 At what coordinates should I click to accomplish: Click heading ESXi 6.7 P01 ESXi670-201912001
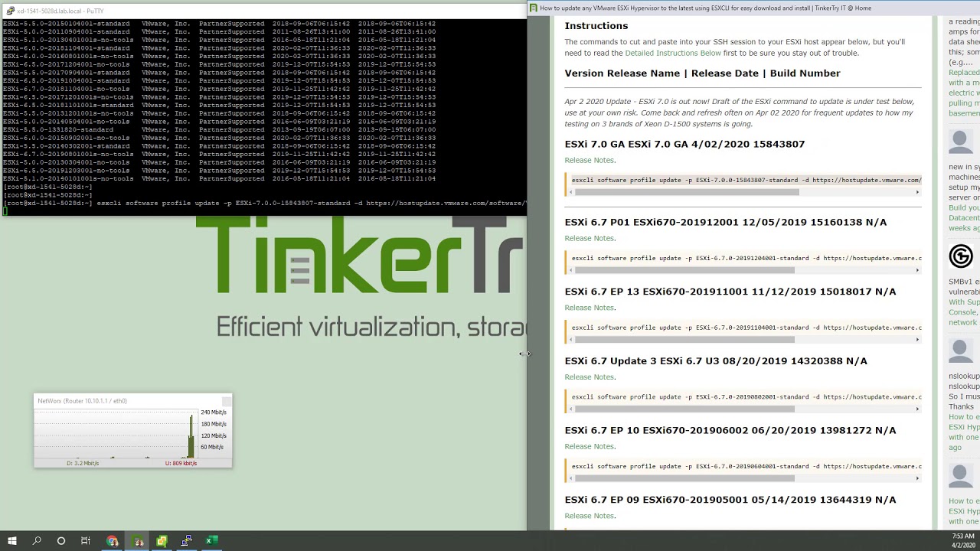click(726, 222)
